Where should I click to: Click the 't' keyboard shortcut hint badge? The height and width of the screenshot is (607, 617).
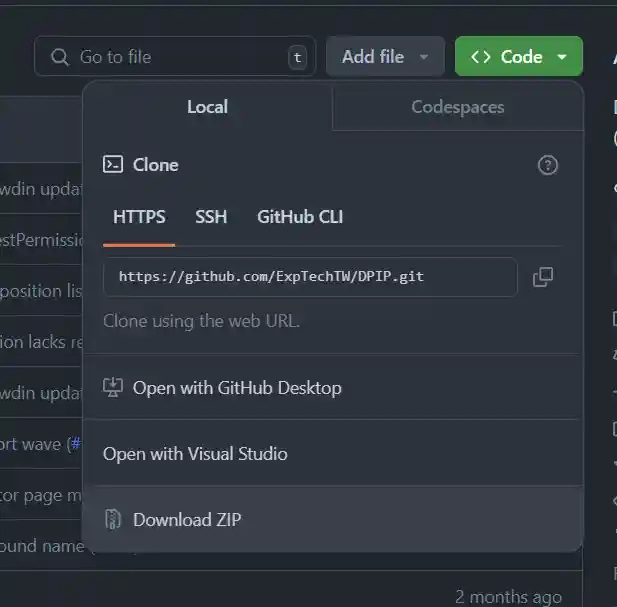(x=297, y=57)
